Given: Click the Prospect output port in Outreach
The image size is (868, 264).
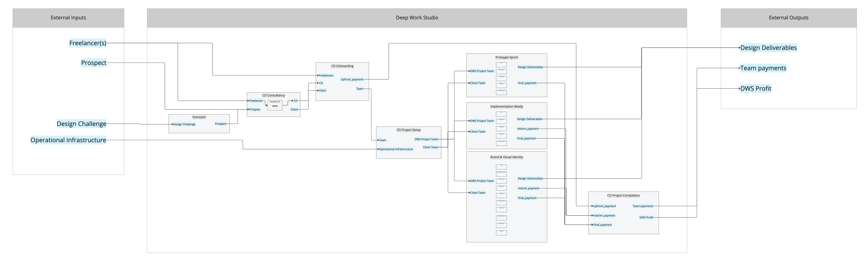Looking at the screenshot, I should point(221,124).
